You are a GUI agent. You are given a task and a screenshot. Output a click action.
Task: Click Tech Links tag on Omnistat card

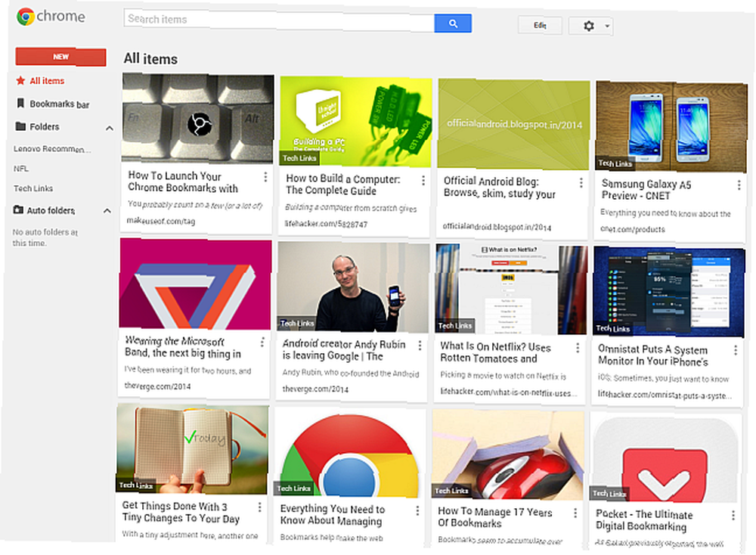[x=613, y=329]
